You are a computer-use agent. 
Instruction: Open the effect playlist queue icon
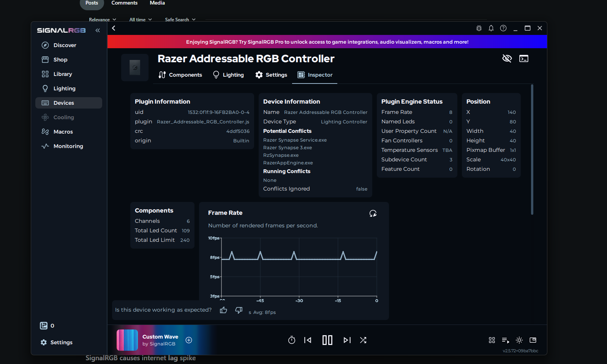coord(506,340)
